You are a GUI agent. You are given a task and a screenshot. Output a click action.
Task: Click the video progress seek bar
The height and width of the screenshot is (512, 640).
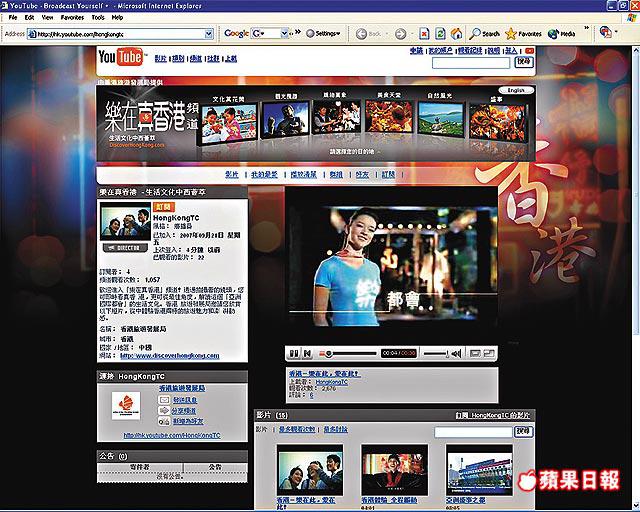coord(348,353)
